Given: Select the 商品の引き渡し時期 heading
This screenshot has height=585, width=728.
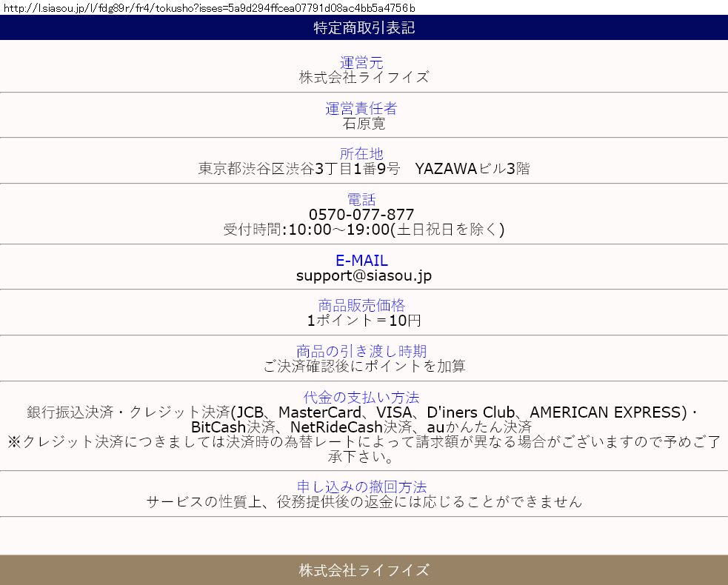Looking at the screenshot, I should (361, 352).
